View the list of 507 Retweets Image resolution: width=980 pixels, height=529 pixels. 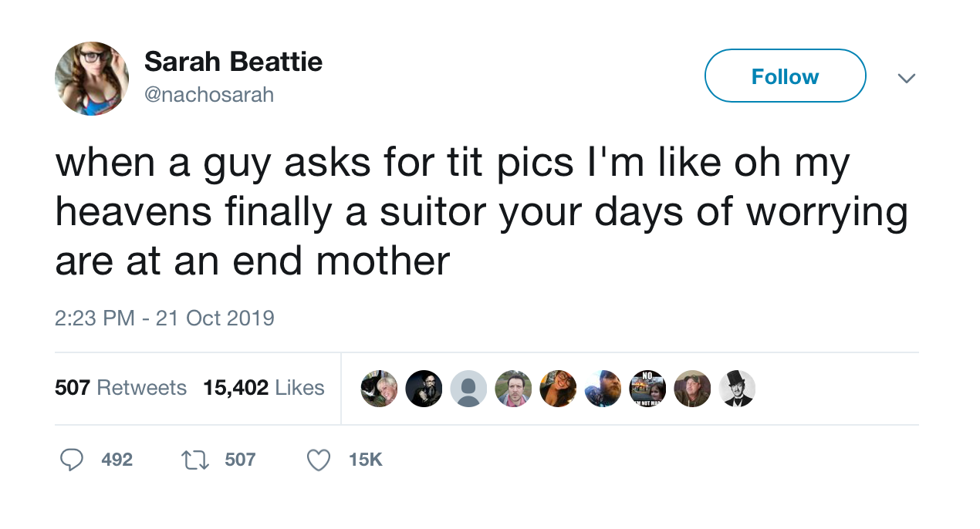coord(120,387)
